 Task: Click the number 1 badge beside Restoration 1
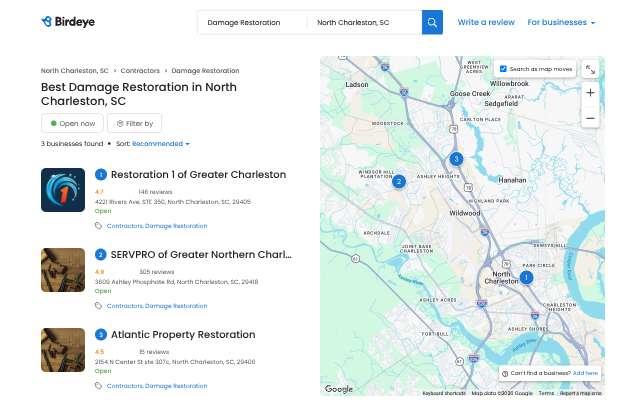coord(101,175)
